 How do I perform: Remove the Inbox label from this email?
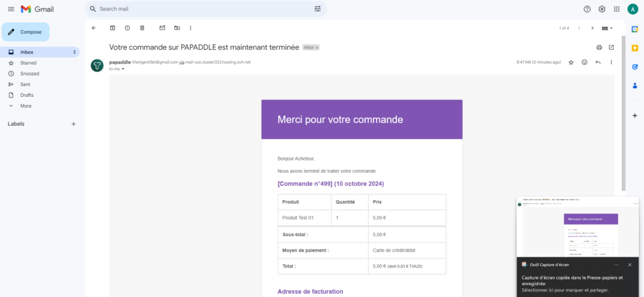317,48
